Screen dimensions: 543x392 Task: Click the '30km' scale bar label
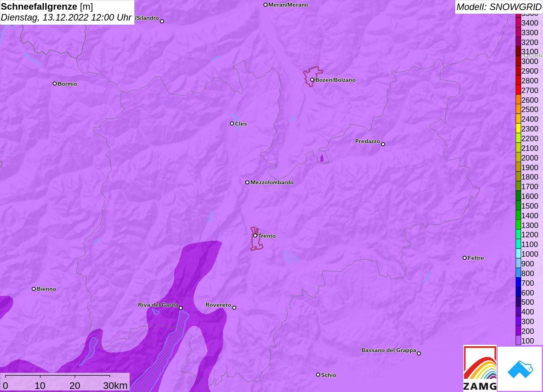[115, 385]
